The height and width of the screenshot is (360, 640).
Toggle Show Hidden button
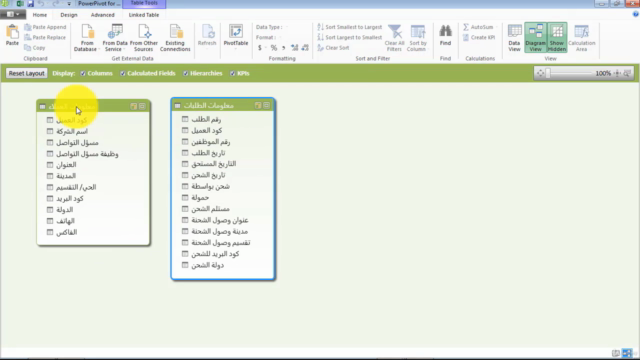click(557, 38)
